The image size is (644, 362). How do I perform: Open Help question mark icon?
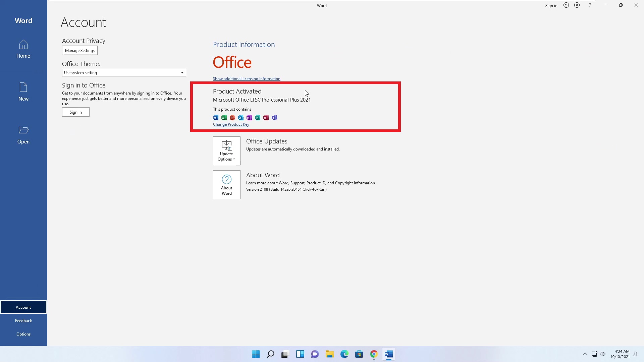(x=590, y=5)
